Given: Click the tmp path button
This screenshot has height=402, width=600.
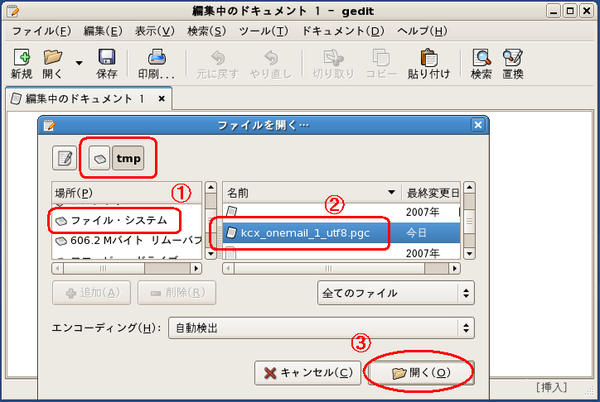Looking at the screenshot, I should click(128, 158).
